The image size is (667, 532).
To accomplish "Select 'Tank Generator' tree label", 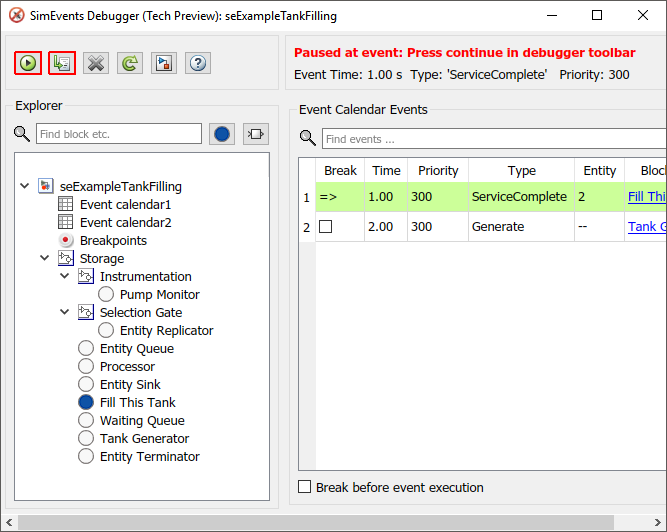I will point(144,438).
